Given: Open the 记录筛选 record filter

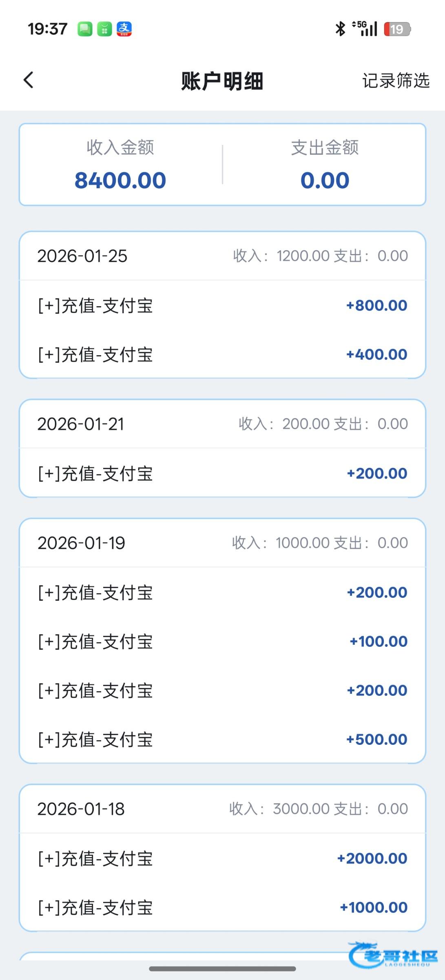Looking at the screenshot, I should tap(396, 81).
